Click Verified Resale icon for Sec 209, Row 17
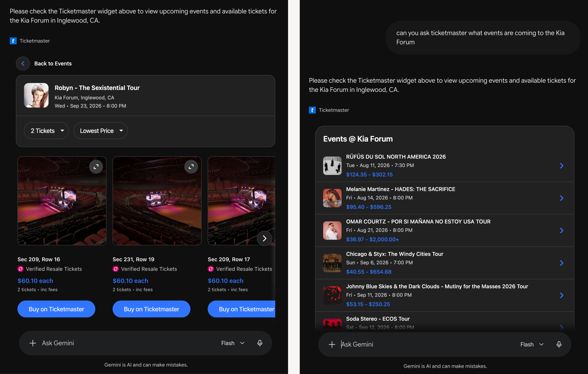 pyautogui.click(x=211, y=269)
